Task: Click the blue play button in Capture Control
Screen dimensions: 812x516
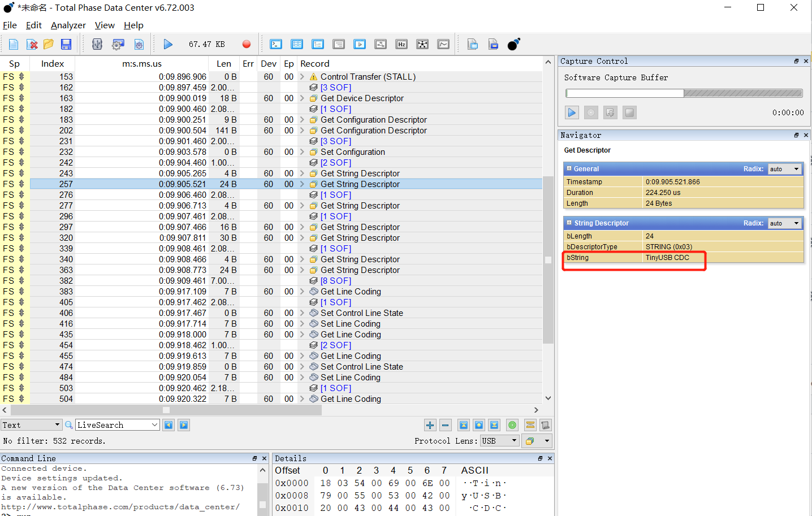Action: [x=572, y=112]
